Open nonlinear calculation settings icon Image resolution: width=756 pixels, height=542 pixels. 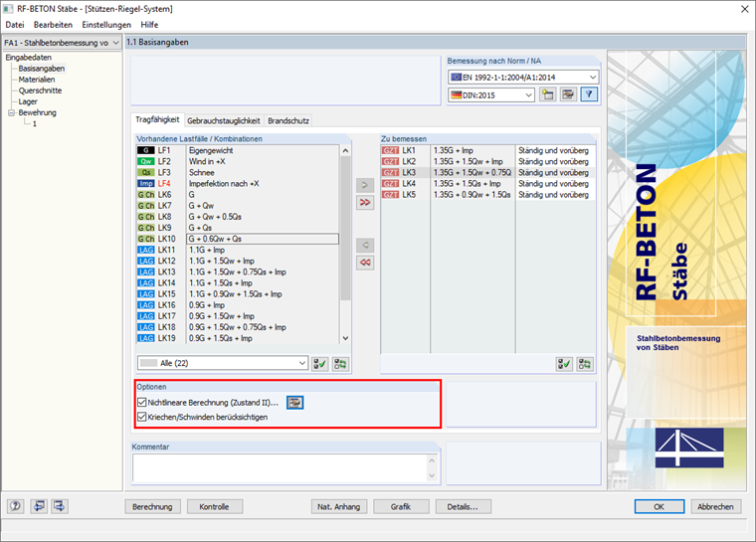[294, 402]
